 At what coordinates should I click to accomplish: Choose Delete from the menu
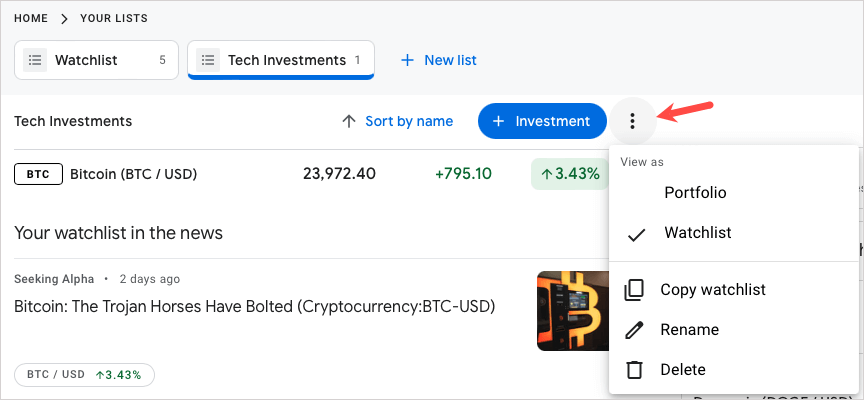click(682, 370)
